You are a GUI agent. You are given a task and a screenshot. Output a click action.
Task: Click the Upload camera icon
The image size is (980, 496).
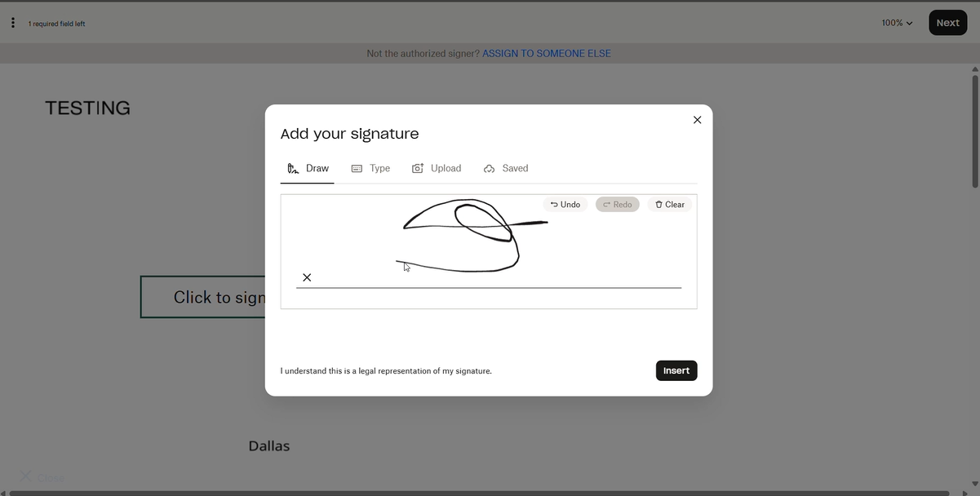418,169
